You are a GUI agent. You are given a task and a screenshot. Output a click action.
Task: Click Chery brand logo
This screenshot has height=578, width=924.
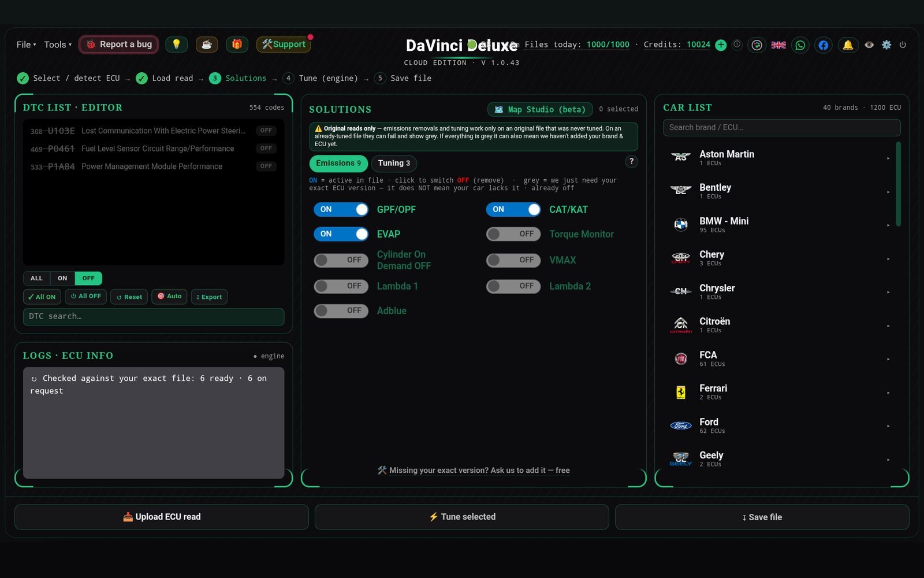tap(681, 258)
